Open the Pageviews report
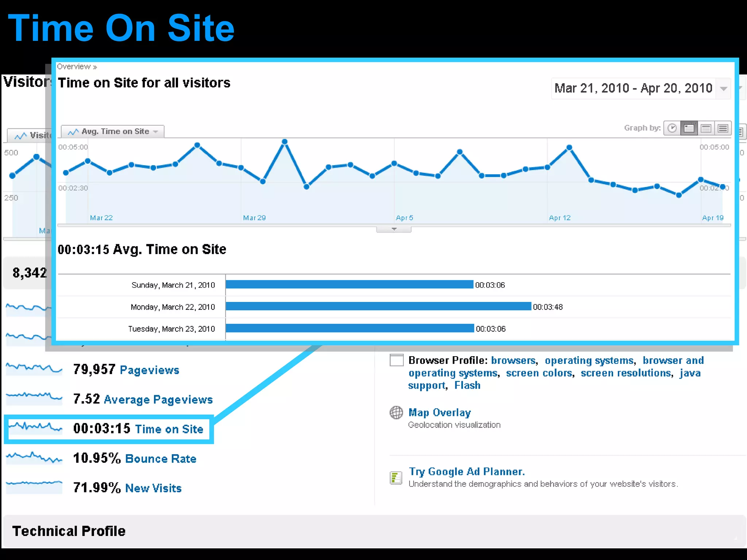 click(x=150, y=370)
